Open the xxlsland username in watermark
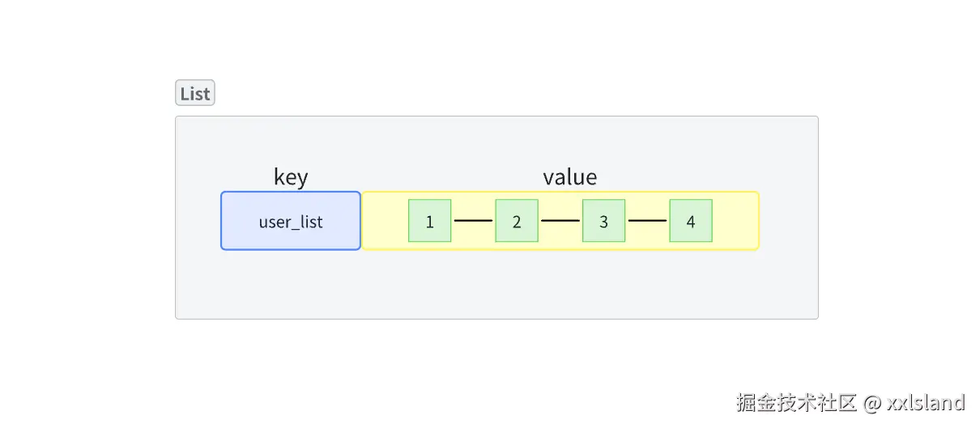 tap(927, 403)
